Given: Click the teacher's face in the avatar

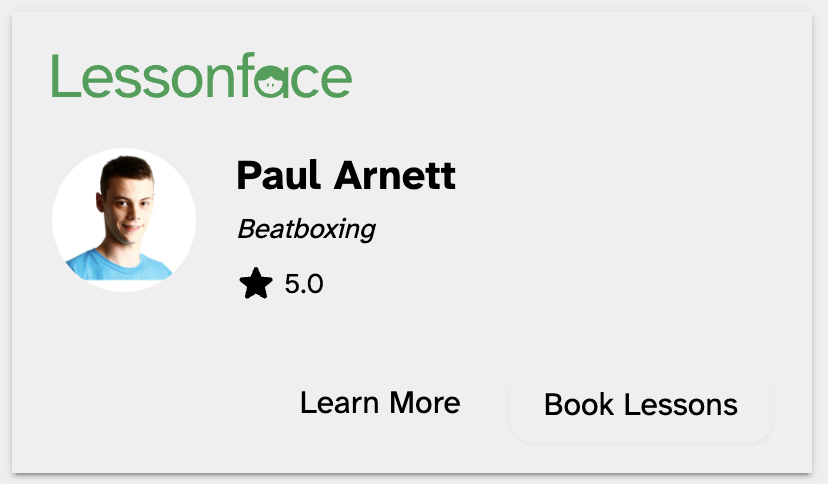Looking at the screenshot, I should (122, 205).
